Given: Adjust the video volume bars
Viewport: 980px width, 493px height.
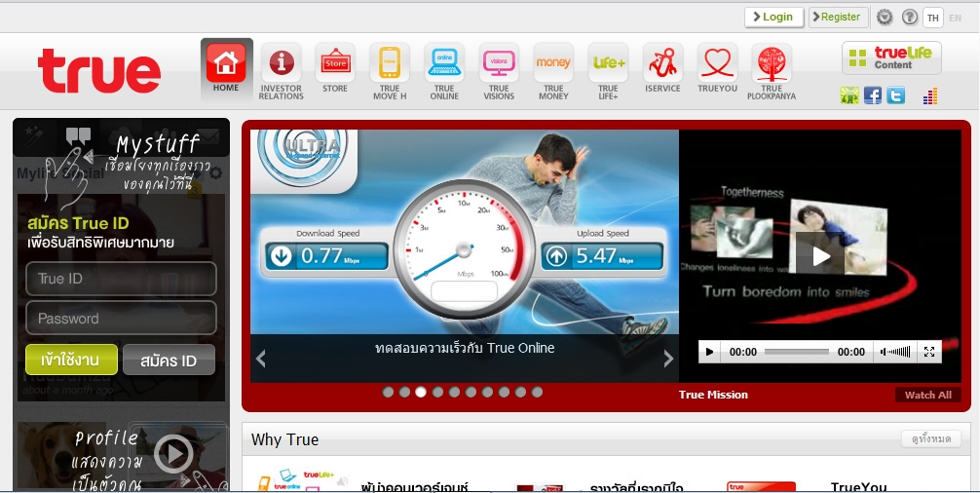Looking at the screenshot, I should coord(895,352).
